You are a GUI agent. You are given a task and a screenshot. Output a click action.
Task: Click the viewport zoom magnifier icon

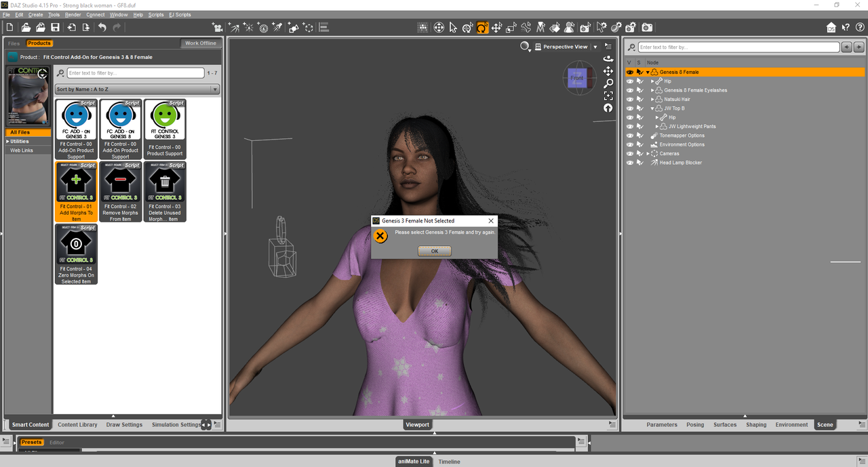[x=608, y=83]
